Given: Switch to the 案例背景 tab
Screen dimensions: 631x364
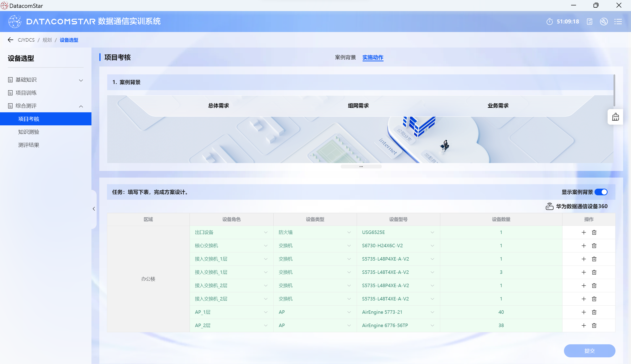Looking at the screenshot, I should pos(345,57).
